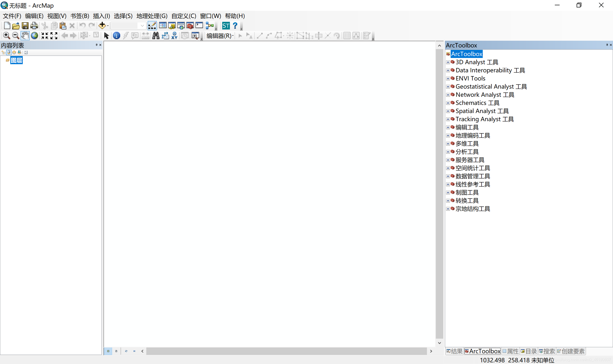This screenshot has width=613, height=364.
Task: Expand the ENVI Tools toolbox
Action: click(x=448, y=79)
